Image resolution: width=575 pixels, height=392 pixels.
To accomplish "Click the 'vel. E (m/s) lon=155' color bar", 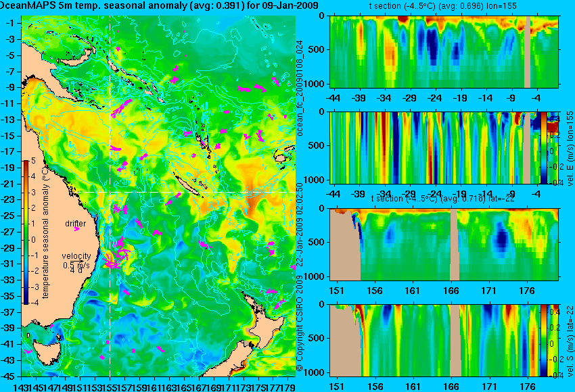I will [x=544, y=147].
